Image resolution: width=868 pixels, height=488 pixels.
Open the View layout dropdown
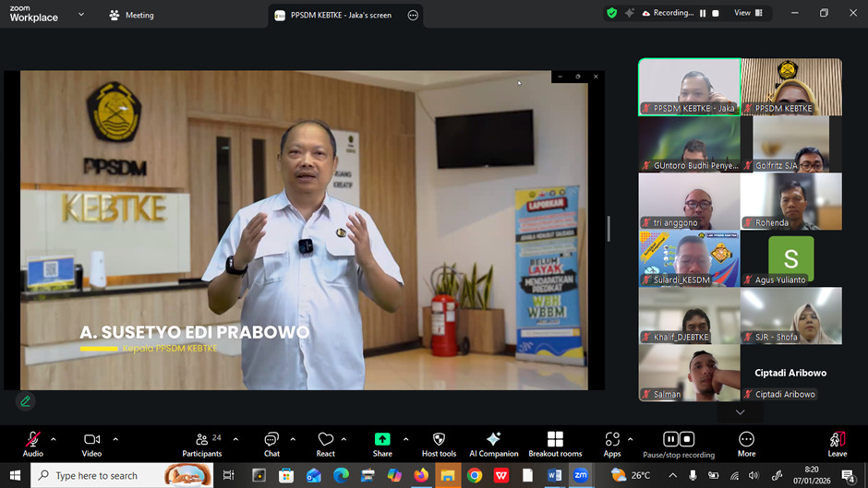748,13
